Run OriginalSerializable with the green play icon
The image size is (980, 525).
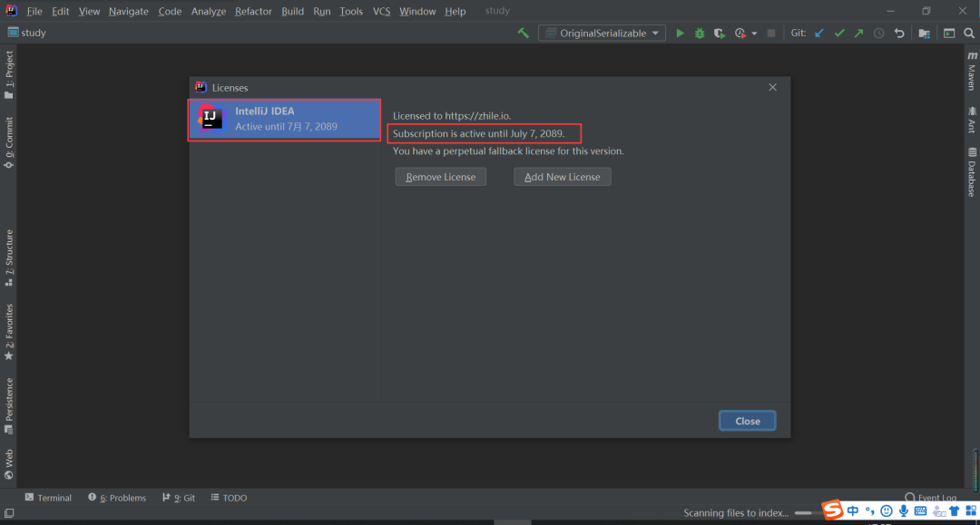680,33
